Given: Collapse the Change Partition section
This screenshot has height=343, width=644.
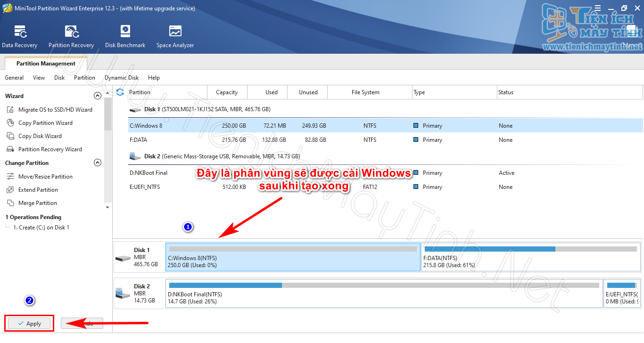Looking at the screenshot, I should click(98, 163).
